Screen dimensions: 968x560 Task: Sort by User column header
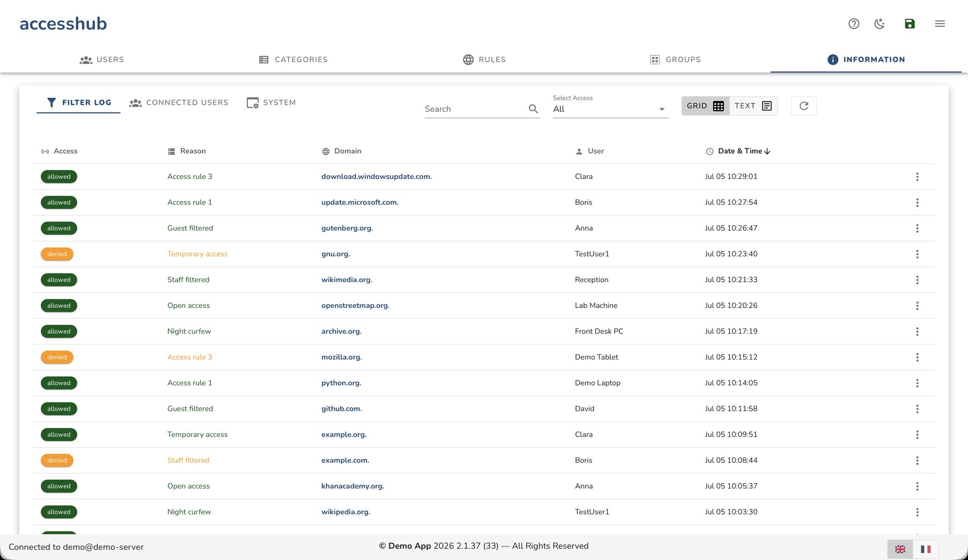(x=590, y=151)
